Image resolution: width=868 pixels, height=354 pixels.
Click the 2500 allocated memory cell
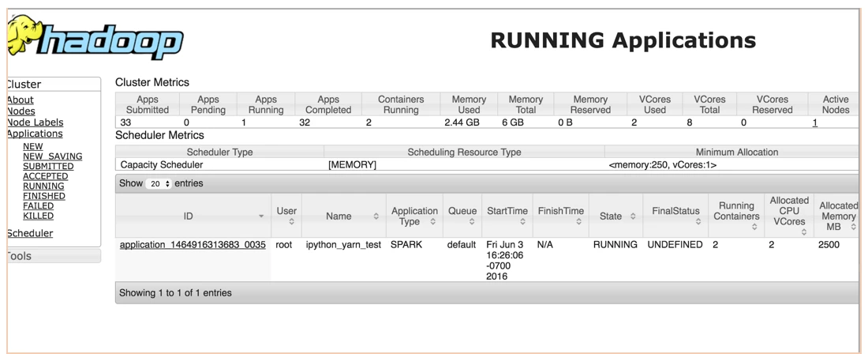click(829, 245)
